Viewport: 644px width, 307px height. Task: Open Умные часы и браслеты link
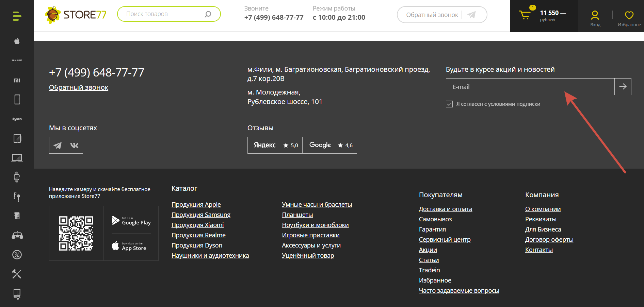317,205
